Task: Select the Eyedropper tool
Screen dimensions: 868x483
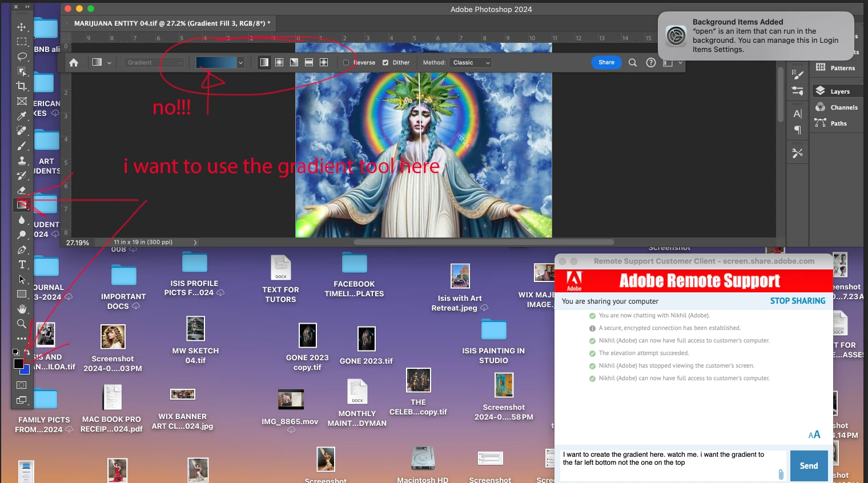Action: [x=22, y=116]
